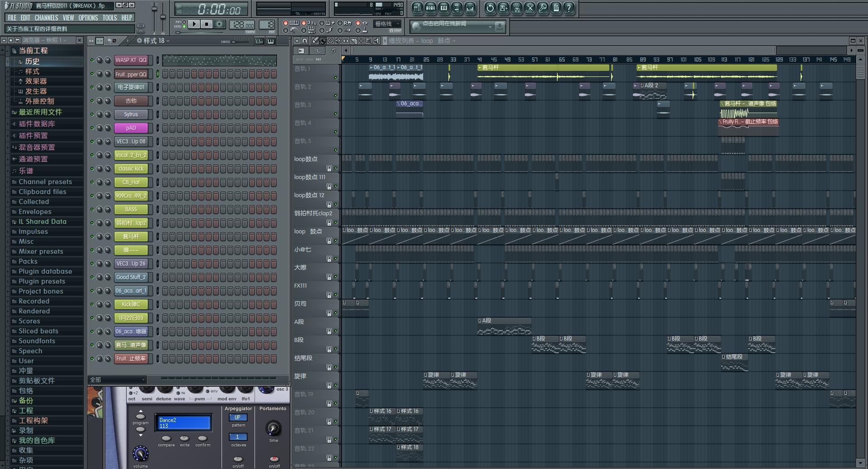The image size is (868, 469).
Task: Select the playlist Slice tool
Action: (354, 41)
